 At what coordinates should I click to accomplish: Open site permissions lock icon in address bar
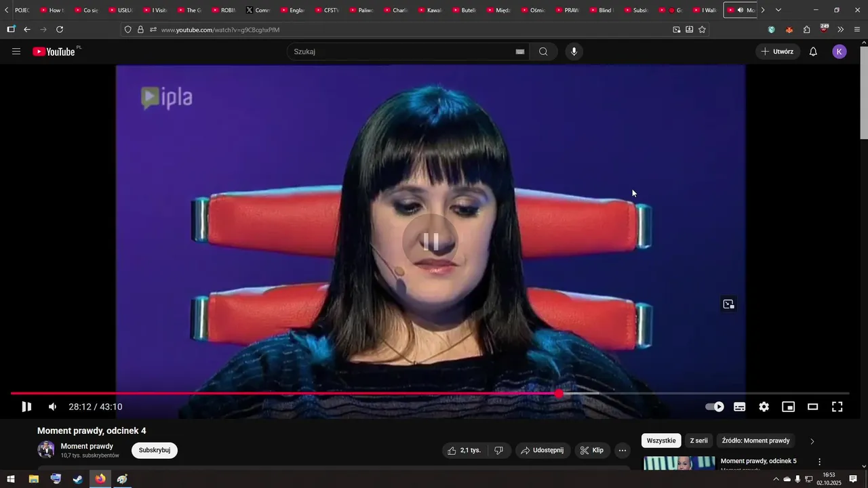point(140,30)
